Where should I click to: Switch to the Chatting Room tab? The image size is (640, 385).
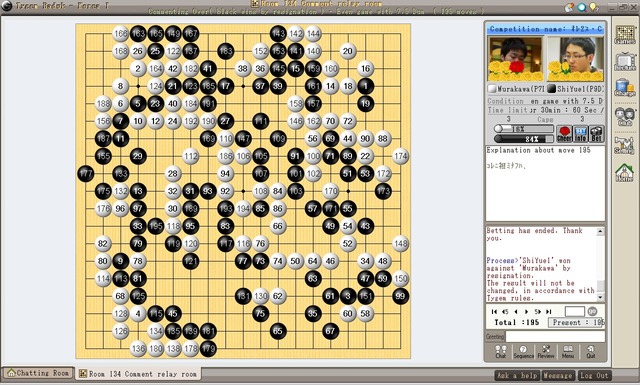[x=38, y=373]
